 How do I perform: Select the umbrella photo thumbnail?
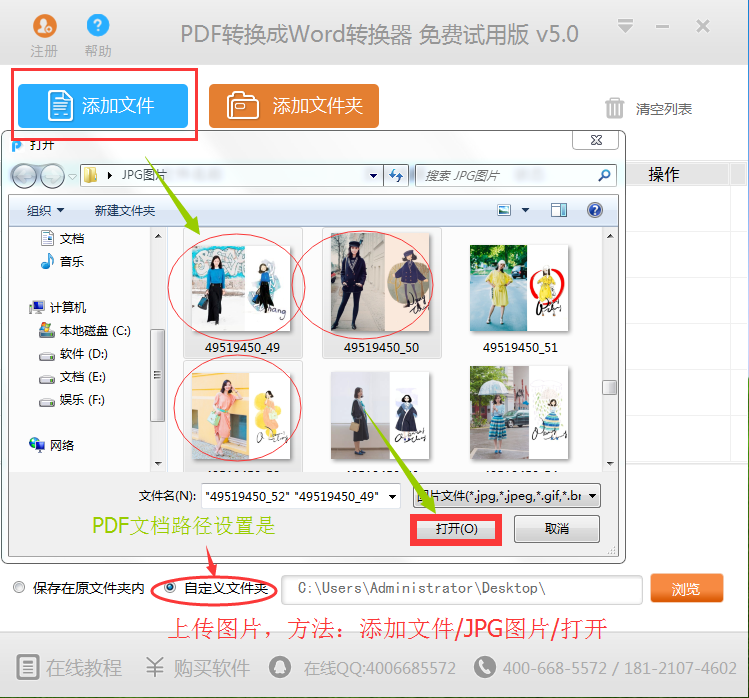click(x=519, y=413)
